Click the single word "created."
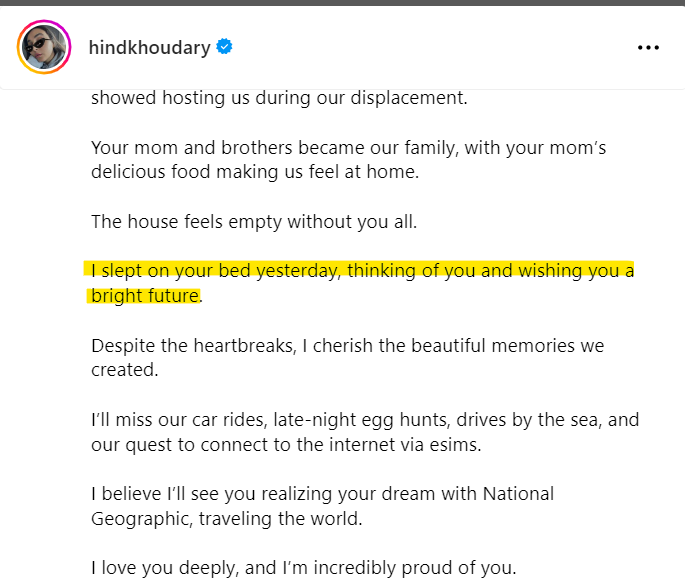Screen dimensions: 685x587 tap(125, 370)
